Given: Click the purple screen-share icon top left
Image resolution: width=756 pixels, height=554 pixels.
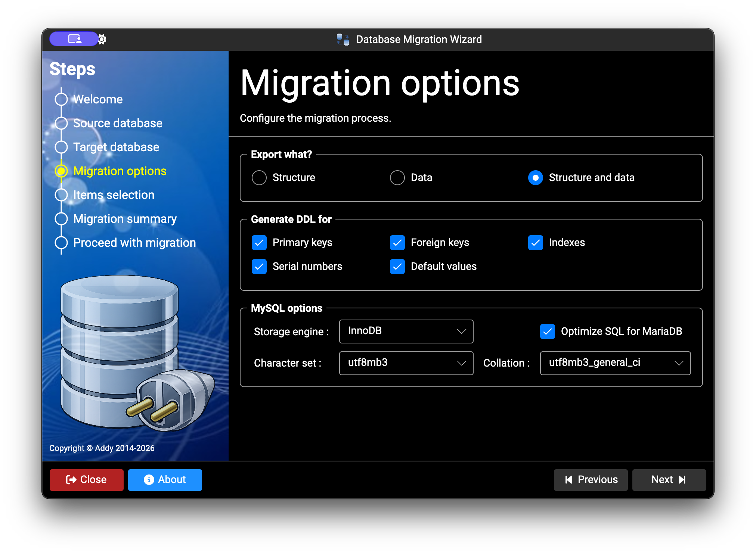Looking at the screenshot, I should point(74,39).
